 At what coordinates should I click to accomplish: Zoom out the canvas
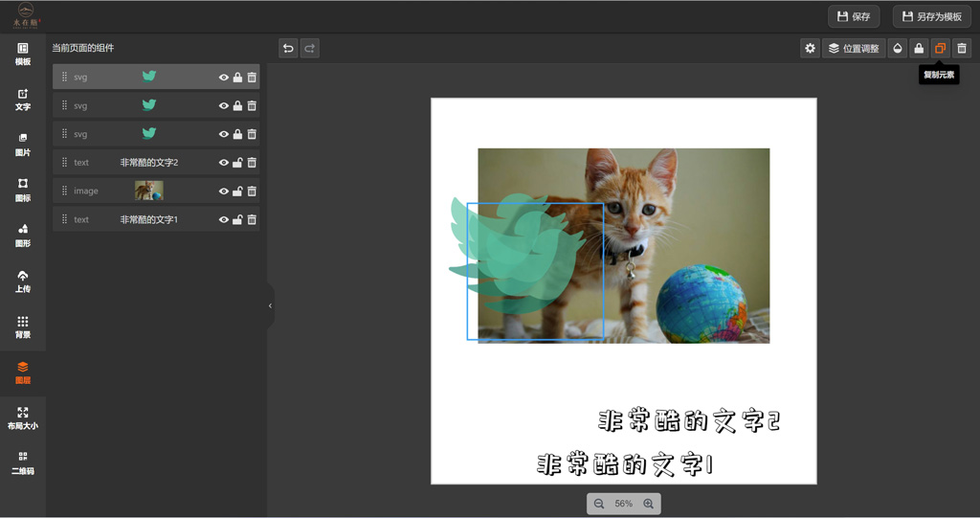pyautogui.click(x=599, y=504)
